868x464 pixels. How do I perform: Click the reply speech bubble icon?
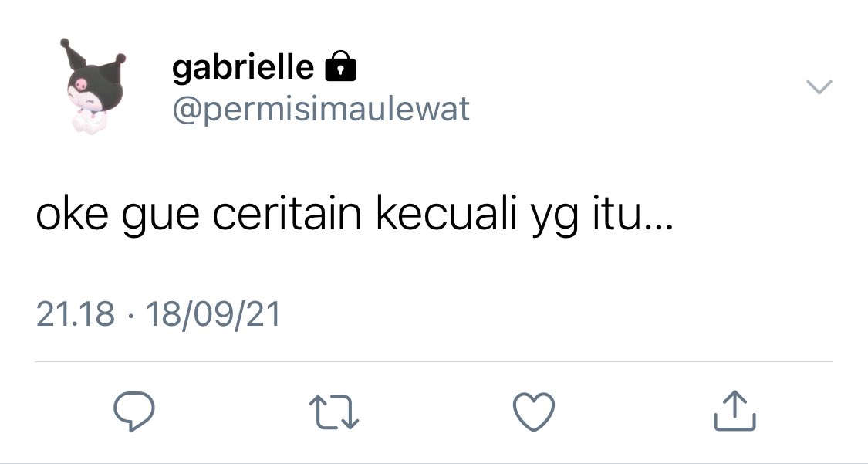(134, 412)
